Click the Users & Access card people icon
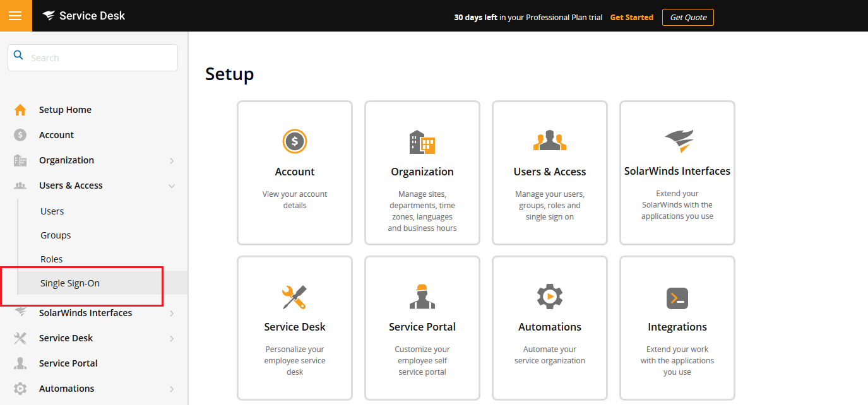This screenshot has width=868, height=405. point(550,141)
